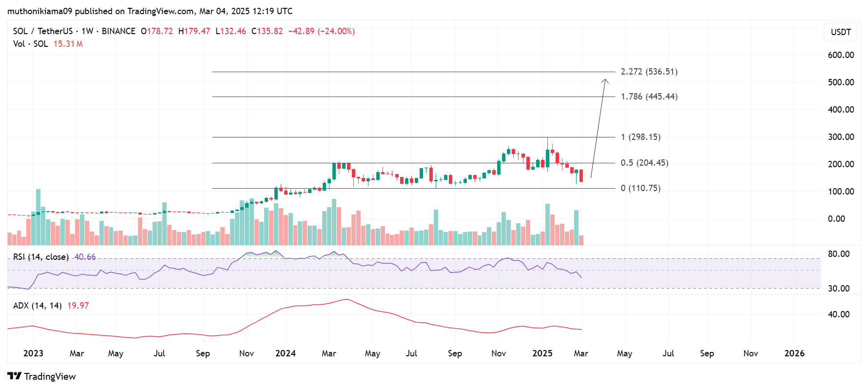Click the RSI value 40.66
868x389 pixels.
pos(85,257)
